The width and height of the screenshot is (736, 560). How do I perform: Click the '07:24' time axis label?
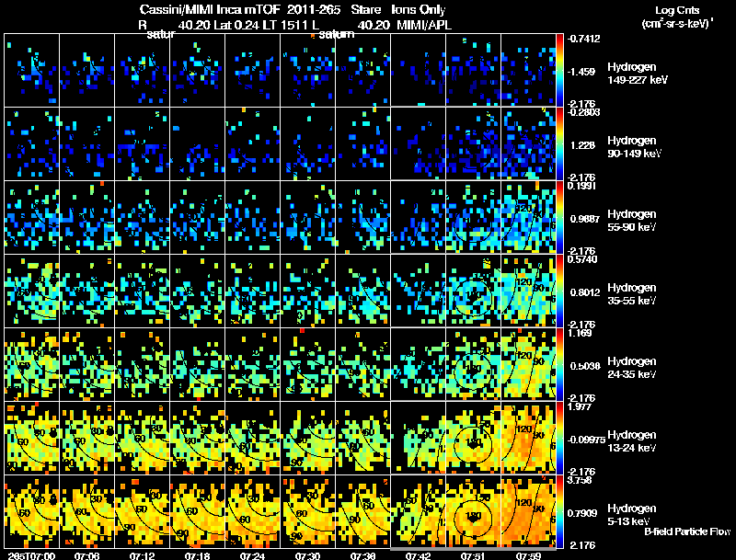point(252,555)
